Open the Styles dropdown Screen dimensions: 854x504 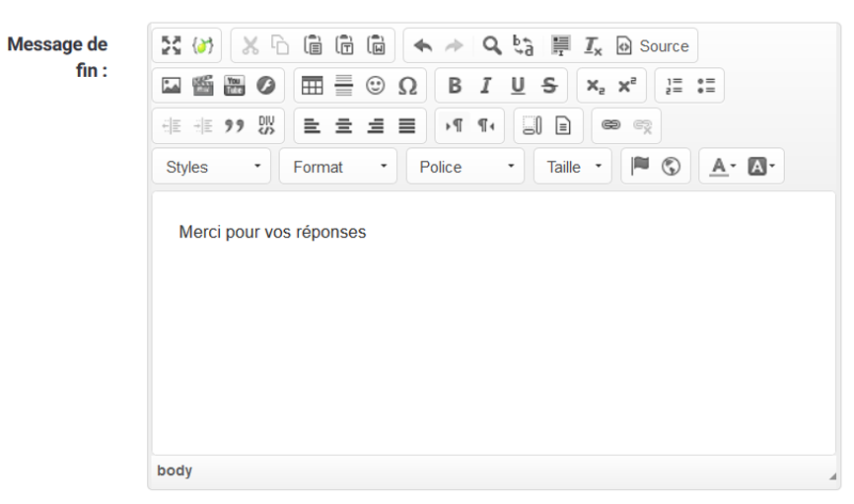pyautogui.click(x=212, y=166)
